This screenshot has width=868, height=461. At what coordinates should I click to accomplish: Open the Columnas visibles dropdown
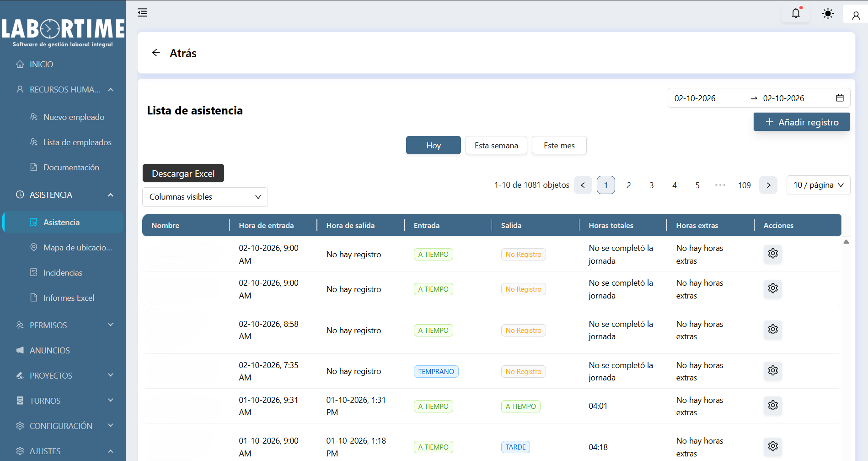point(205,197)
